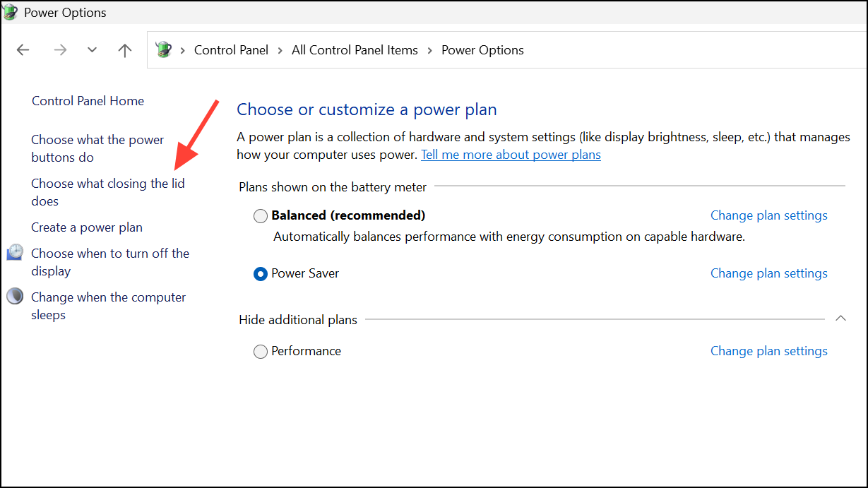
Task: Change plan settings for Balanced plan
Action: coord(768,215)
